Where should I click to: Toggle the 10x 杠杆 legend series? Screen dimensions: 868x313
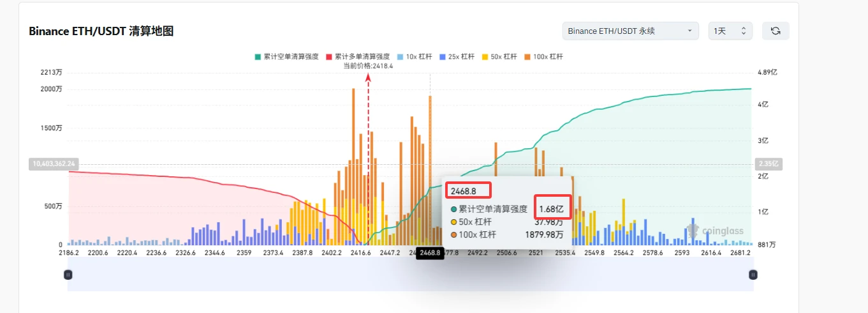click(x=414, y=57)
